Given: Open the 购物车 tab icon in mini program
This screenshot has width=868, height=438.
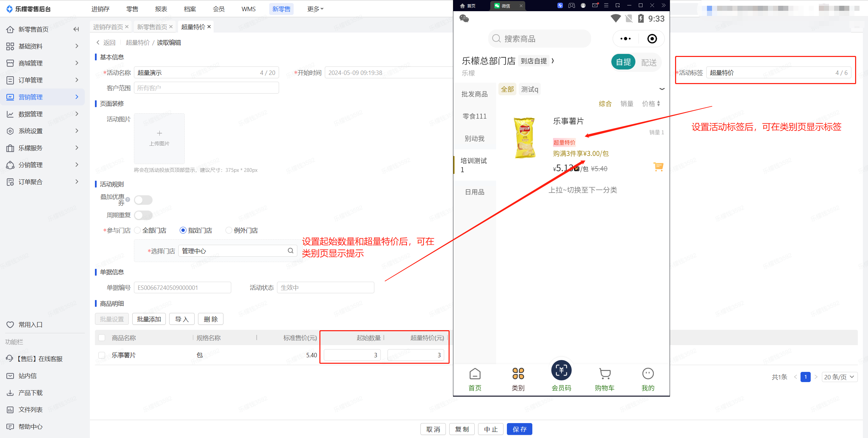Looking at the screenshot, I should pyautogui.click(x=605, y=374).
